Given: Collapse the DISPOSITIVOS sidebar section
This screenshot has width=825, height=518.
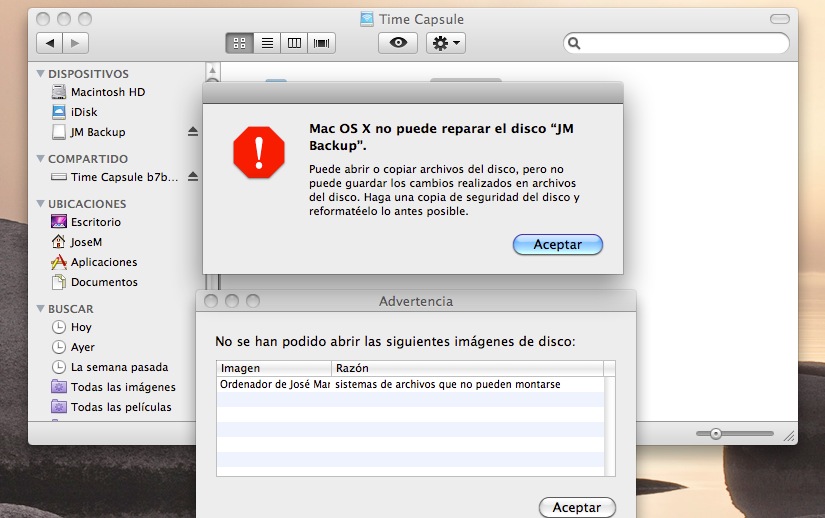Looking at the screenshot, I should (x=41, y=74).
